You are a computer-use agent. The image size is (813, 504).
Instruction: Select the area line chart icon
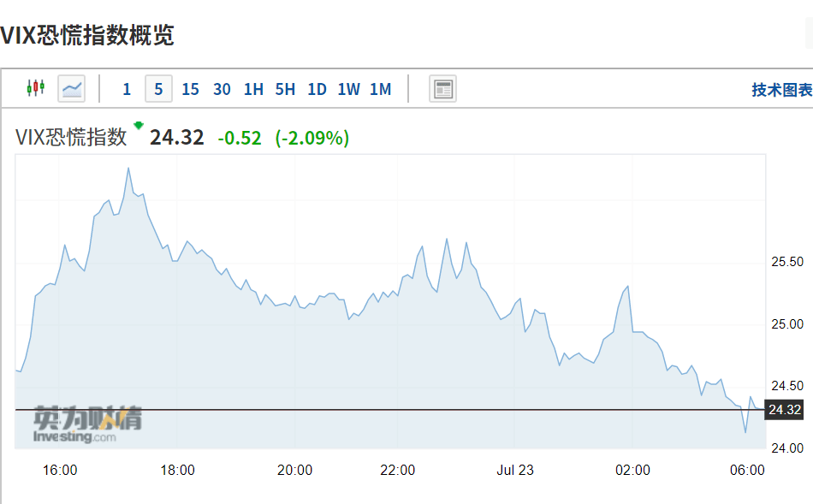72,89
